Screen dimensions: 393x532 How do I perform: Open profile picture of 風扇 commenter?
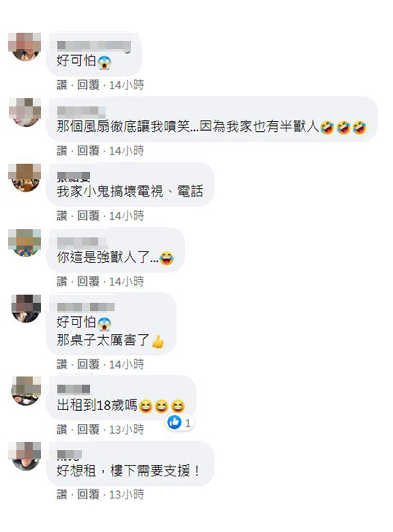pos(25,112)
